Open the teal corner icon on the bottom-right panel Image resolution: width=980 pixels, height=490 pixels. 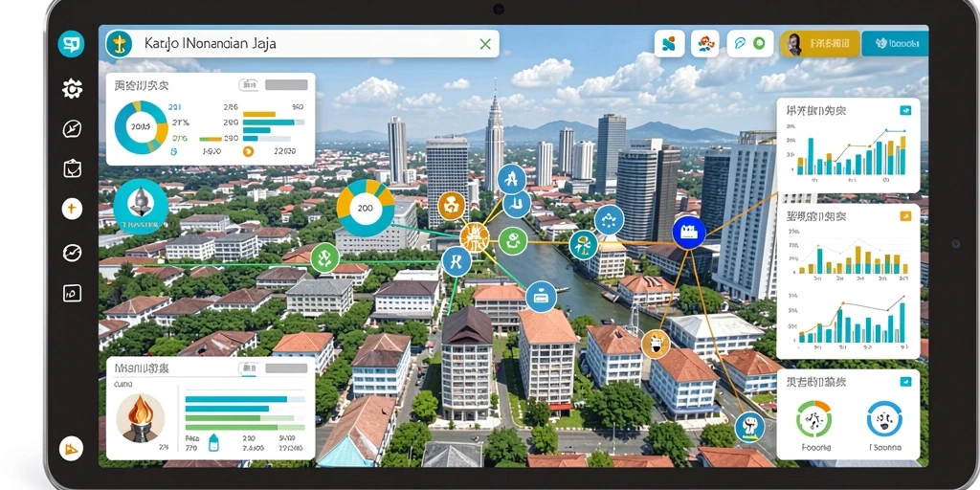(x=904, y=381)
